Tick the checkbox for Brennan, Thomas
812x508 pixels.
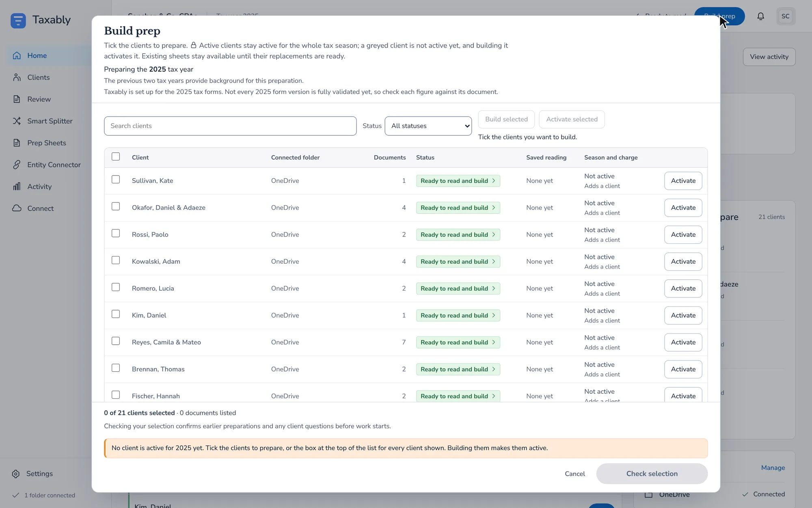point(116,368)
